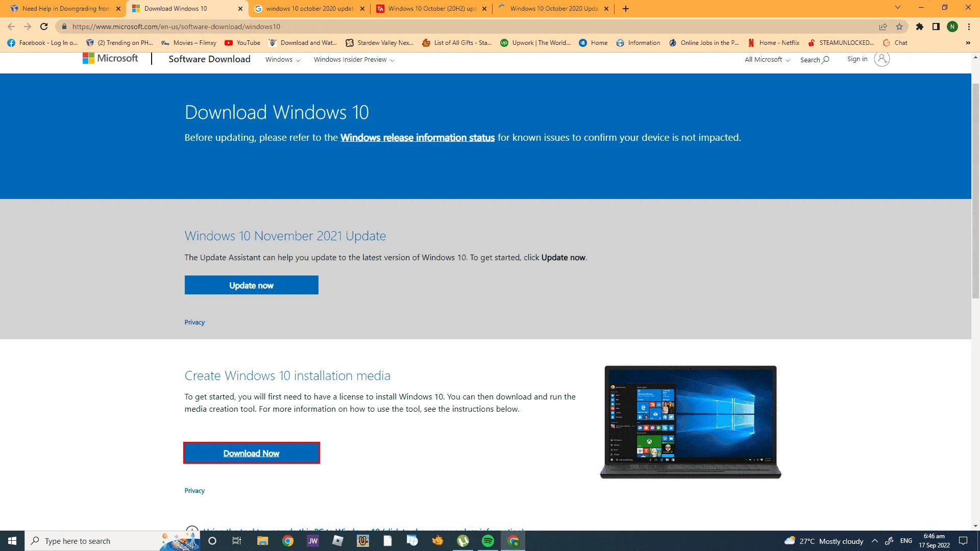Open Roblox from the taskbar
Screen dimensions: 980x551
[337, 541]
